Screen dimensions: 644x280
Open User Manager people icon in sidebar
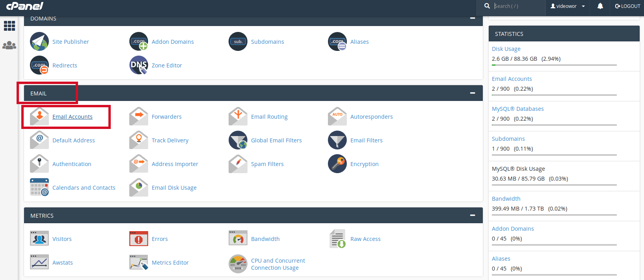[x=9, y=45]
